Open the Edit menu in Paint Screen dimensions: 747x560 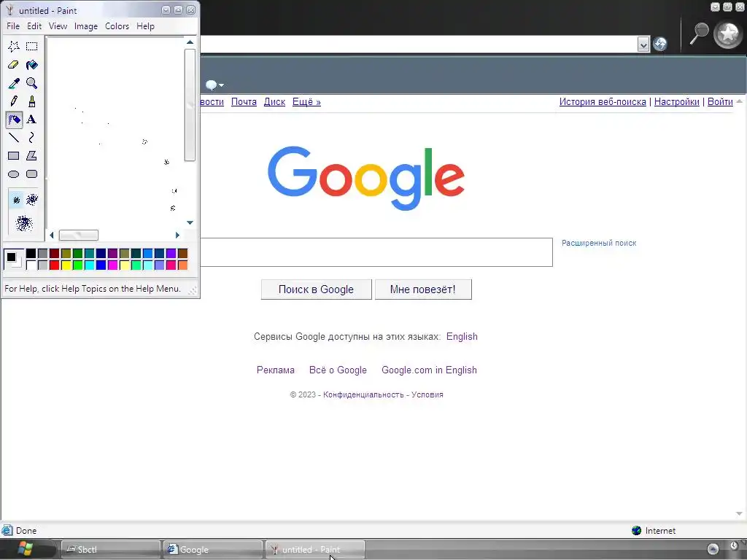(34, 26)
